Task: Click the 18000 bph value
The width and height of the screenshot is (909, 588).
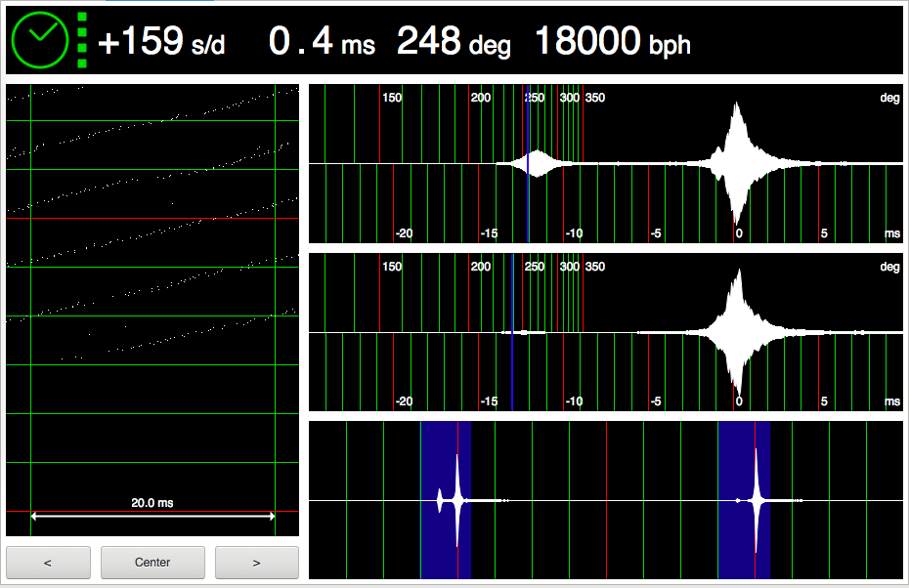Action: coord(612,41)
